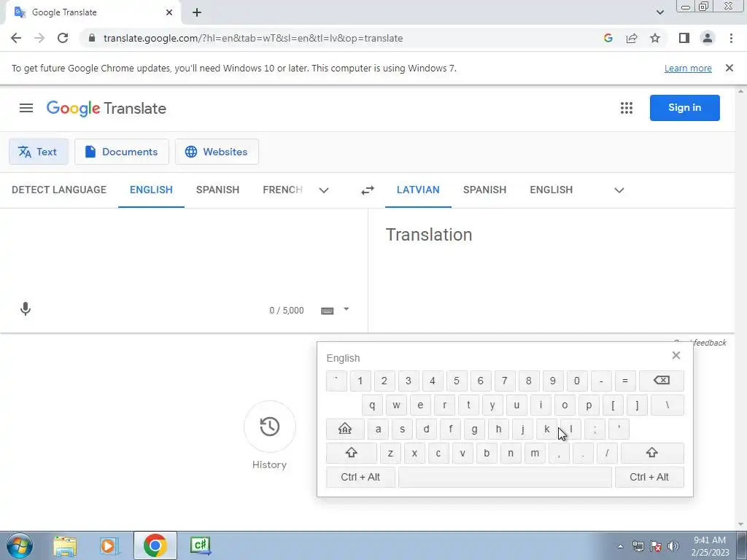Open network status tray icon
The width and height of the screenshot is (747, 560).
pyautogui.click(x=638, y=546)
